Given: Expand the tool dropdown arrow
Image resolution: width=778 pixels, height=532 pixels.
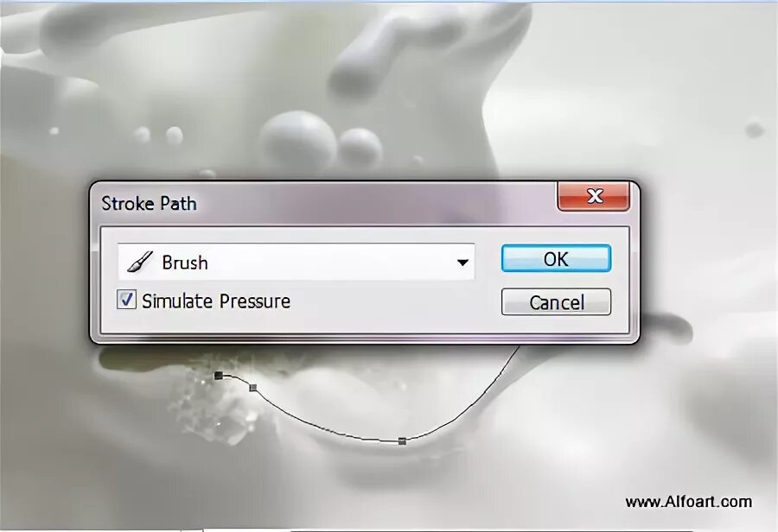Looking at the screenshot, I should point(462,263).
